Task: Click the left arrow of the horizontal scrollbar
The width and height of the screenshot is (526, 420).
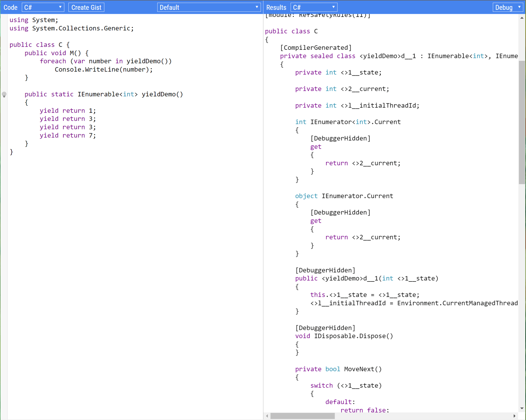Action: [267, 416]
